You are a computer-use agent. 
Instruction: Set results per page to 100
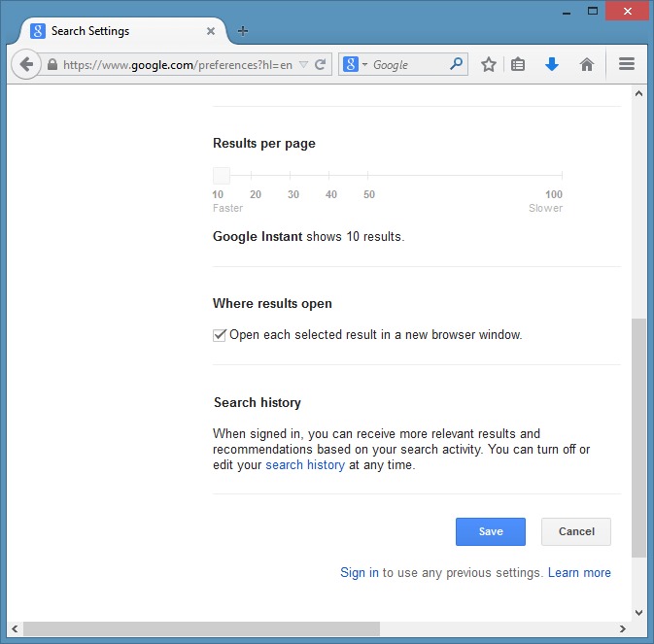pyautogui.click(x=562, y=176)
